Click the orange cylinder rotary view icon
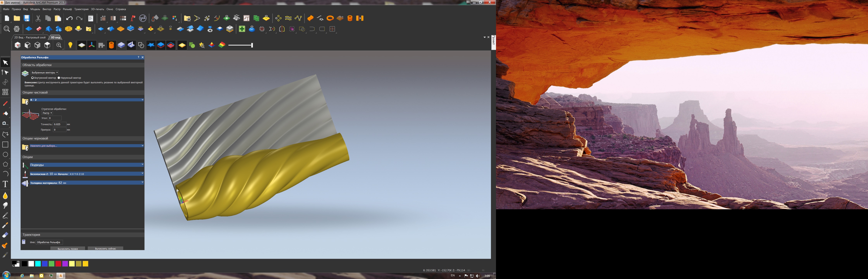Viewport: 868px width, 279px height. 111,45
